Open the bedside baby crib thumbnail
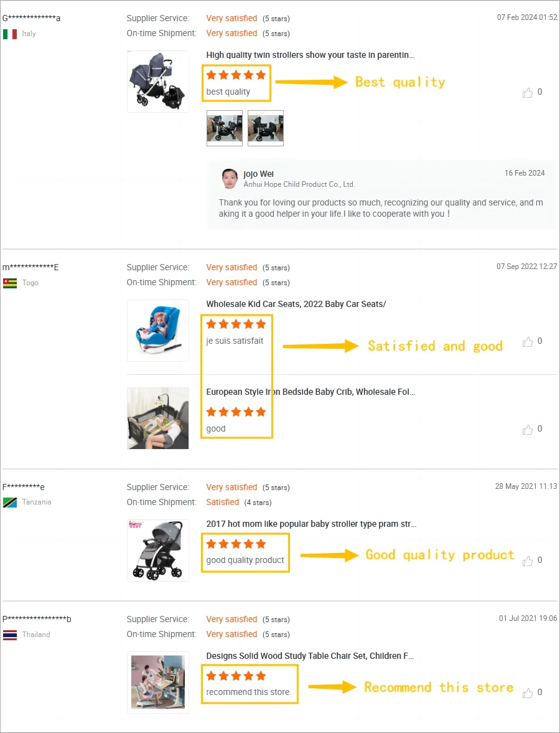Image resolution: width=560 pixels, height=733 pixels. pos(158,419)
